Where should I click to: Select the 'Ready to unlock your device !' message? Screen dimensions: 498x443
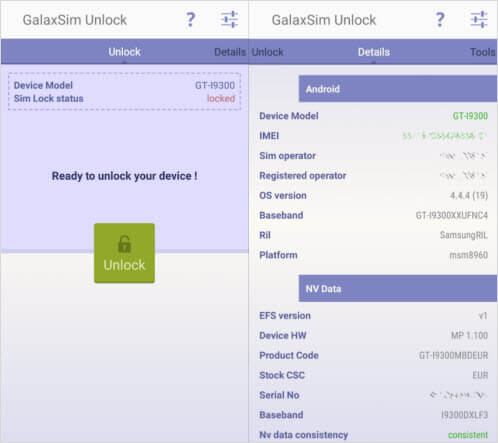tap(124, 176)
